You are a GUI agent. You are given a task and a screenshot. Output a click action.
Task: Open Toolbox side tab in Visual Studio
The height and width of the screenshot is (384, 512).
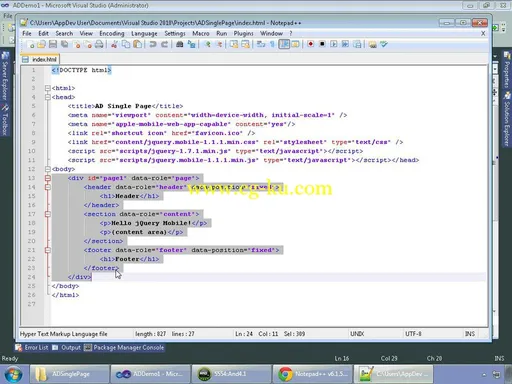(5, 119)
